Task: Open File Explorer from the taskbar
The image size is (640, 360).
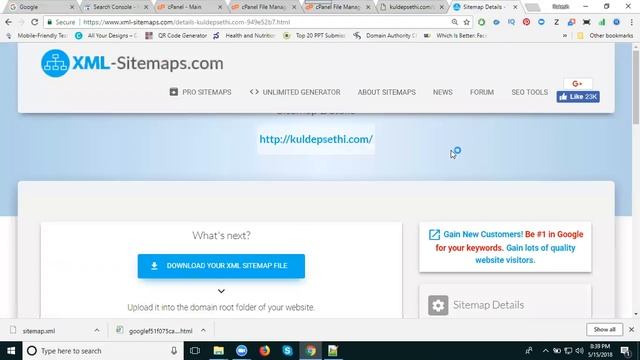Action: point(219,351)
